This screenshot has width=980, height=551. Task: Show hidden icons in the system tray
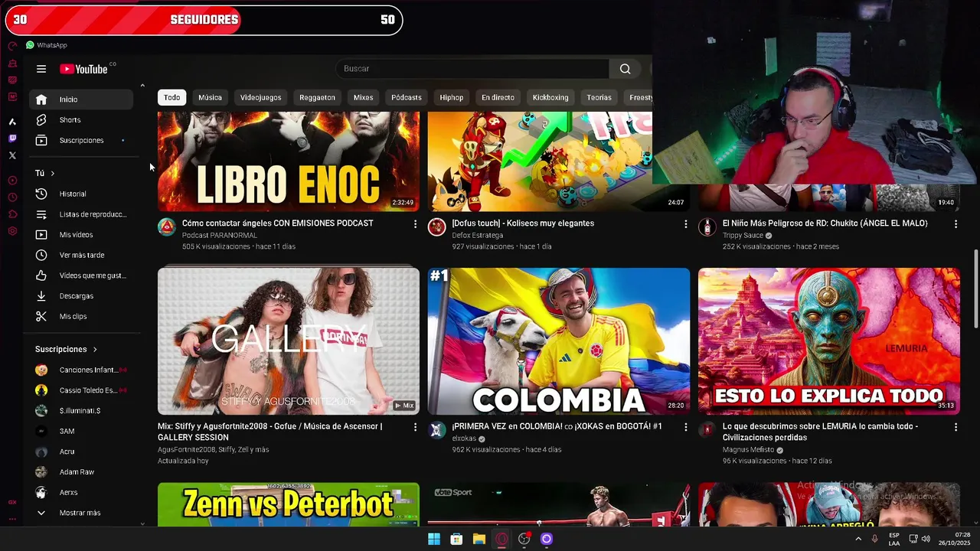coord(857,539)
